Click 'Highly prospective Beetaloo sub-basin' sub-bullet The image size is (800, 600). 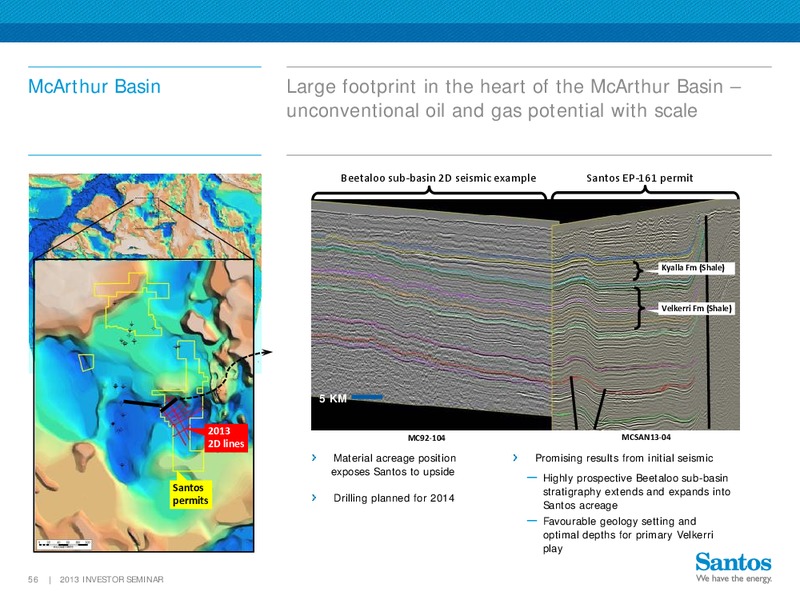click(x=636, y=492)
